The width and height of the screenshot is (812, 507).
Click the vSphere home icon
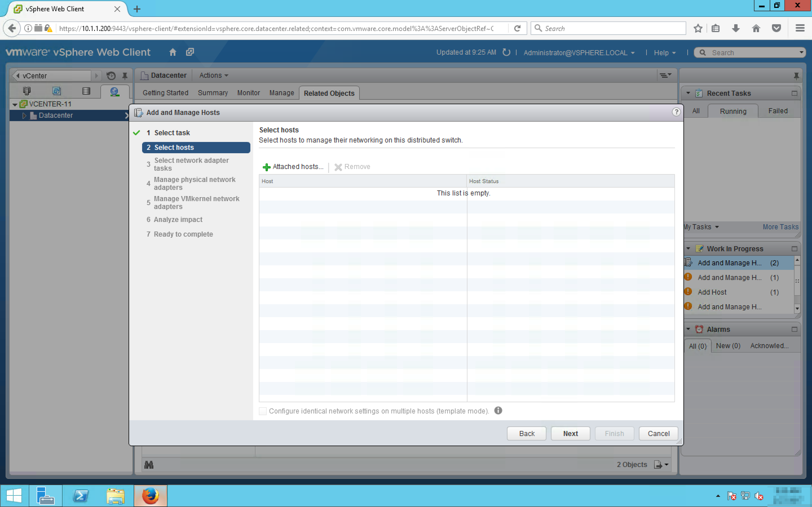173,52
